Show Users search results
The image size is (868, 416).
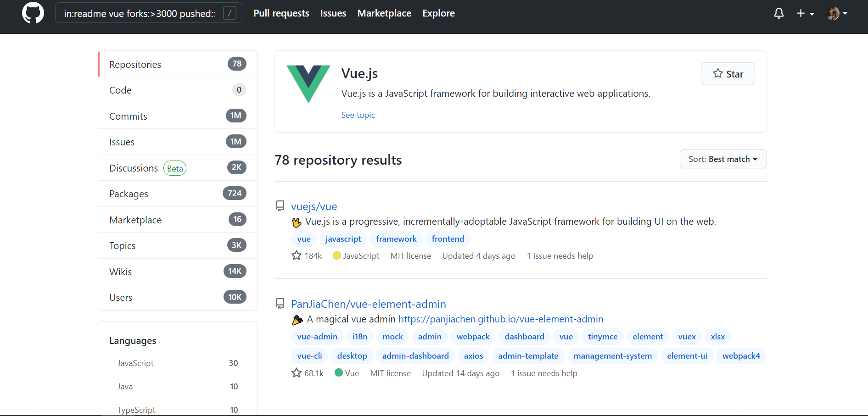[178, 297]
